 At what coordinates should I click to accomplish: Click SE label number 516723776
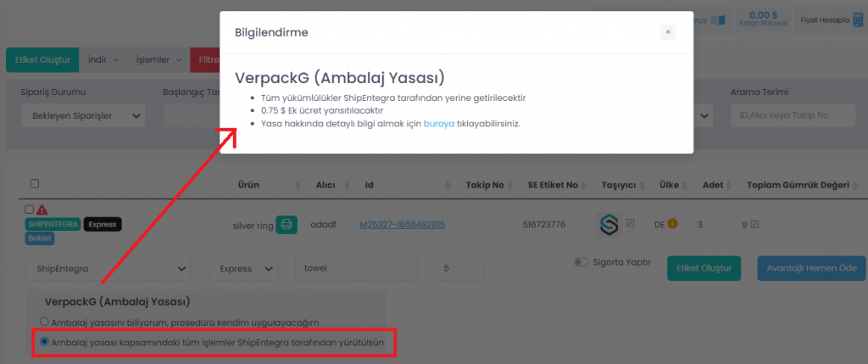click(x=544, y=224)
